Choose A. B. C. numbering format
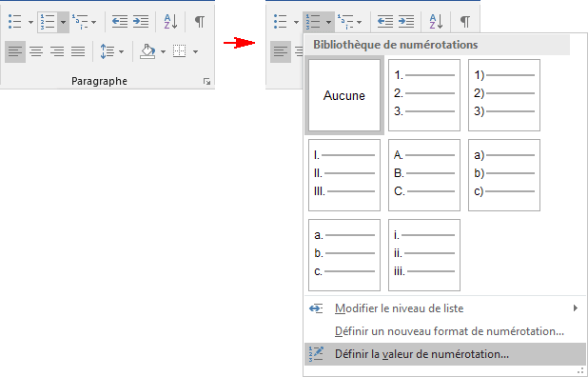The height and width of the screenshot is (377, 588). 424,175
